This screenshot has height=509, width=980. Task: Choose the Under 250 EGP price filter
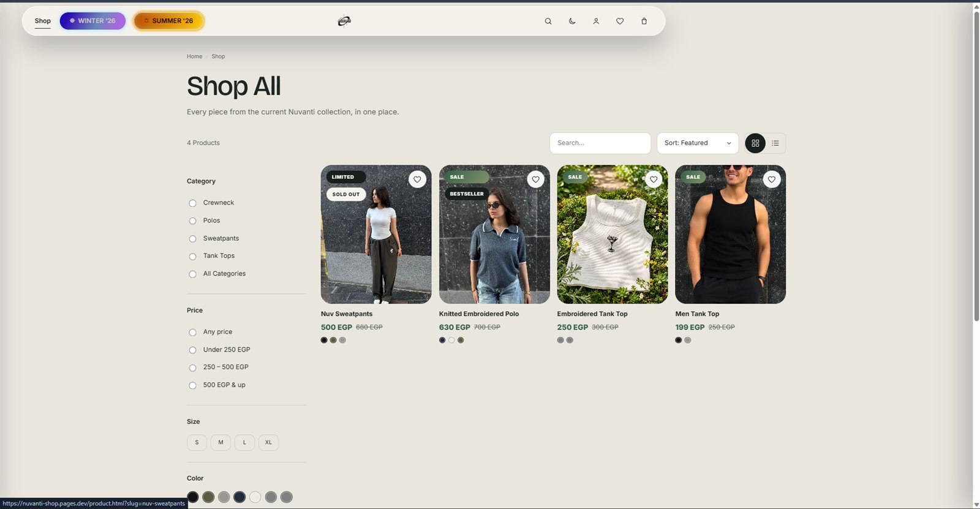192,350
